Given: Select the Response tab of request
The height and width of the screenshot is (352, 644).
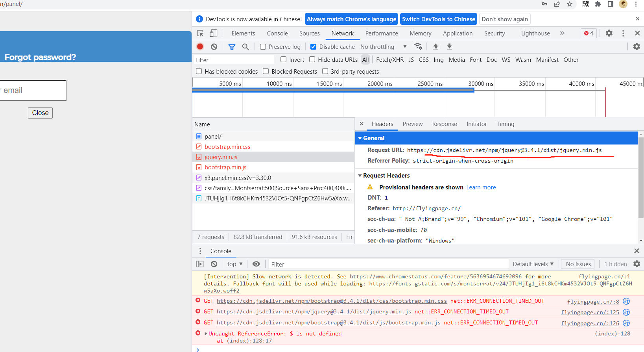Looking at the screenshot, I should pyautogui.click(x=445, y=124).
